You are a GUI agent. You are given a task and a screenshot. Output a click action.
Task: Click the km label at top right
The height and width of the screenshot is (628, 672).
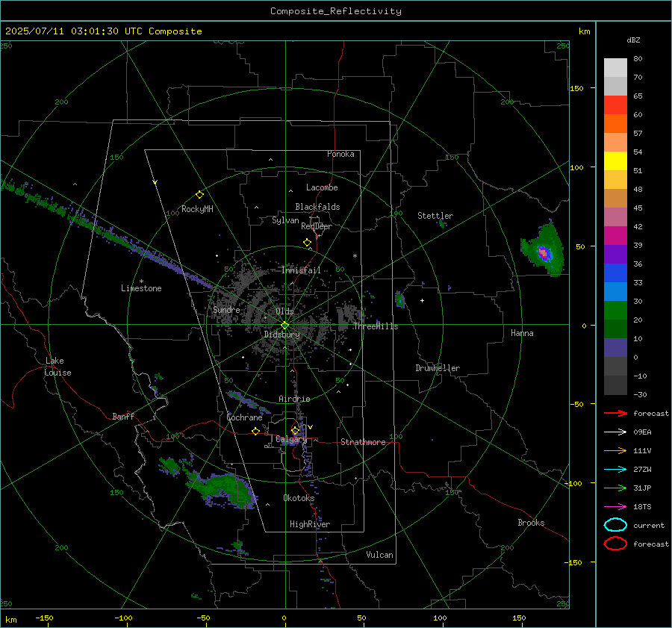pyautogui.click(x=584, y=31)
